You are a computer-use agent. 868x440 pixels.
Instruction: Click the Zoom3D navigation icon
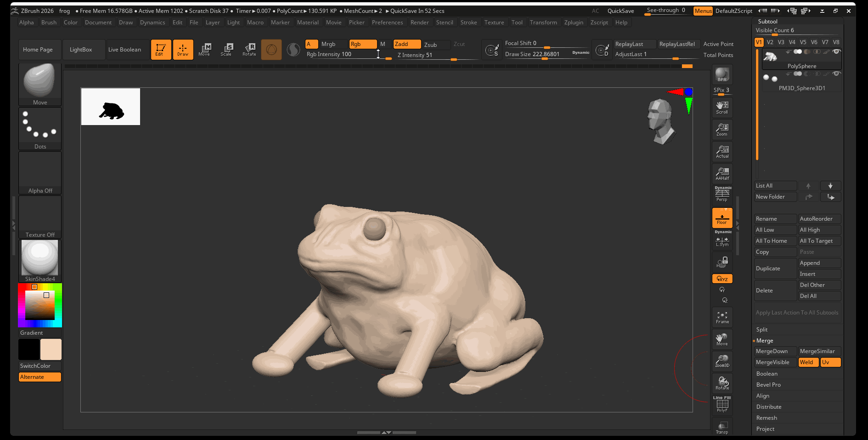click(x=722, y=361)
